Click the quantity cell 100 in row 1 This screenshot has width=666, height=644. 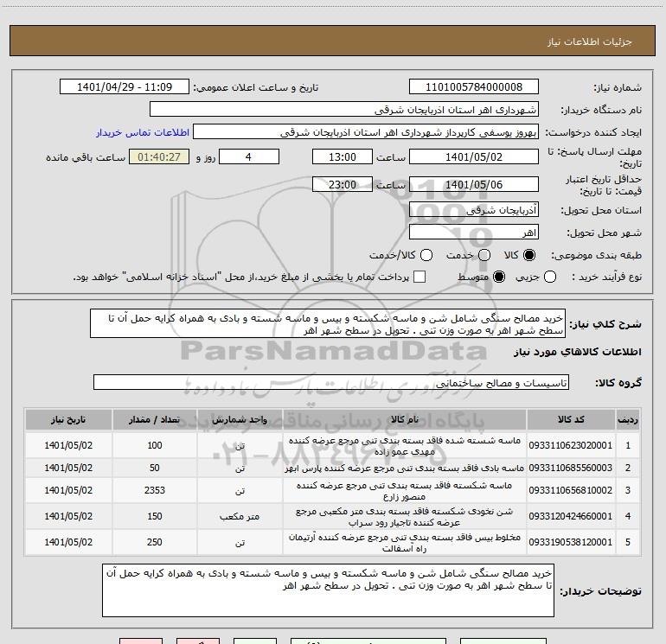click(x=154, y=445)
